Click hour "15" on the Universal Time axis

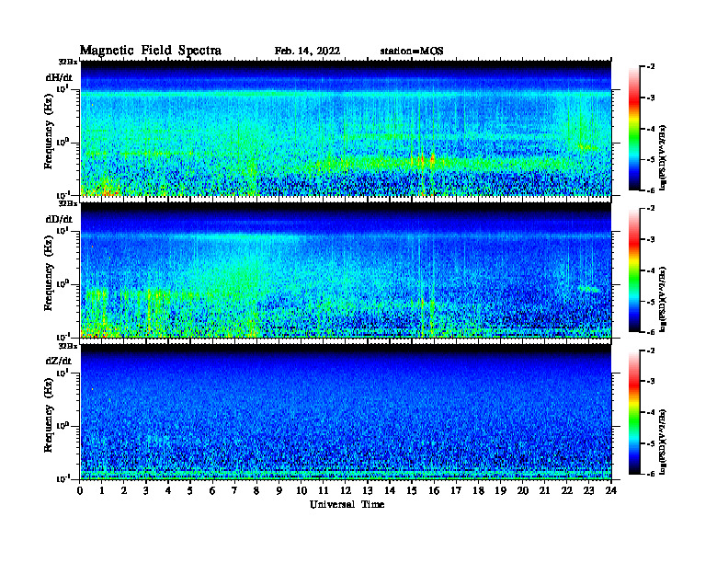(412, 491)
